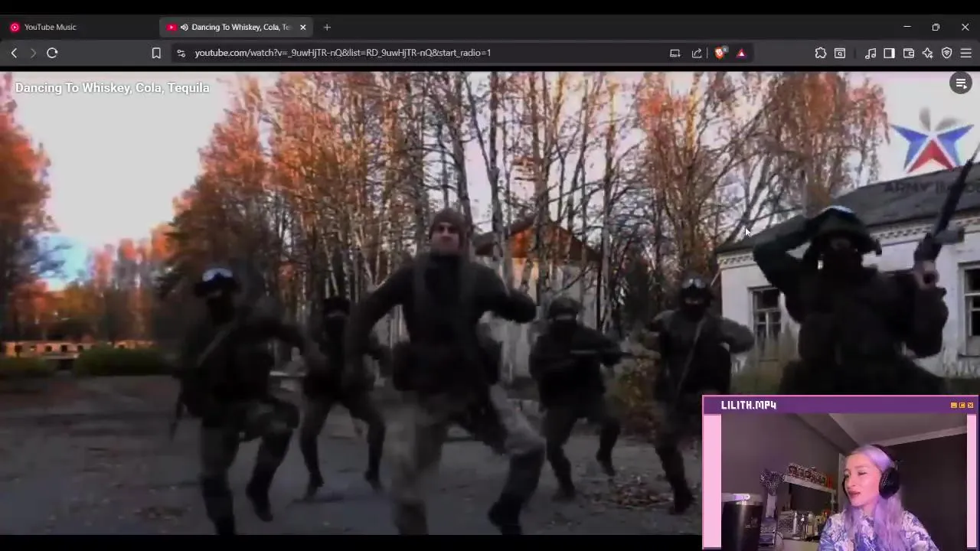Open the tab search toolbar icon
This screenshot has height=551, width=980.
(x=840, y=53)
